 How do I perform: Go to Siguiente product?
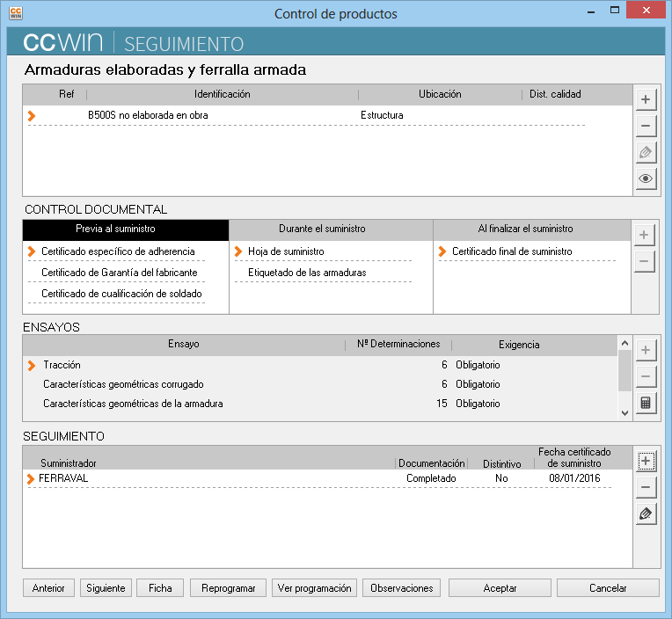click(106, 588)
